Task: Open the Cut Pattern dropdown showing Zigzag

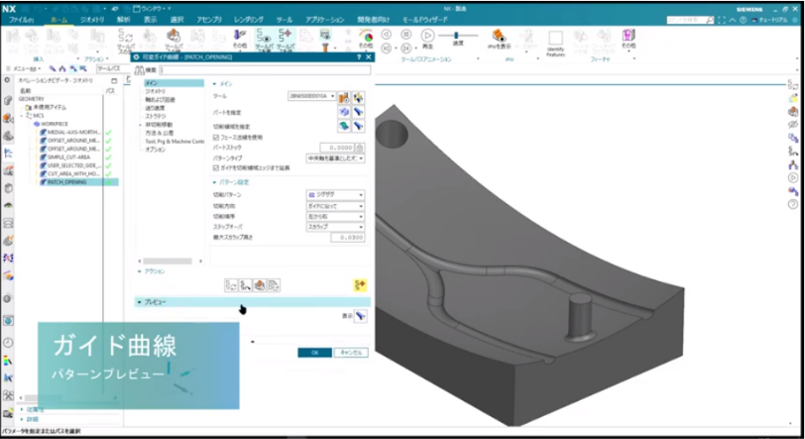Action: (x=335, y=195)
